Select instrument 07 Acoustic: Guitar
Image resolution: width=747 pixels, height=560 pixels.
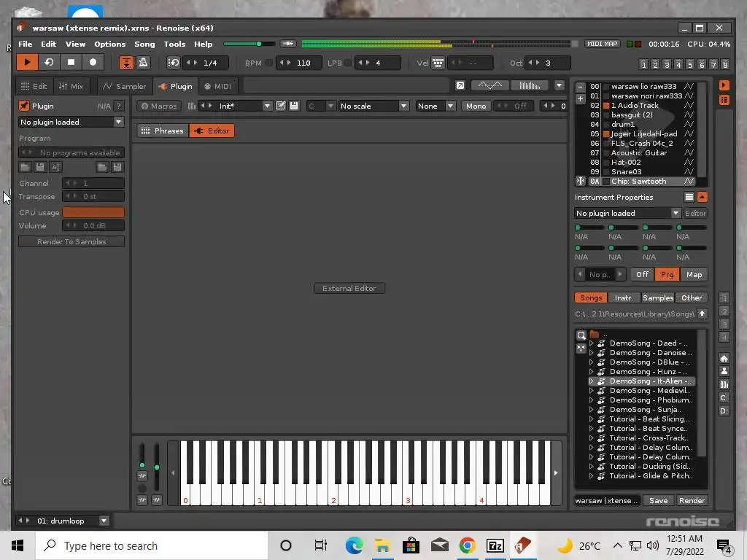click(x=640, y=153)
